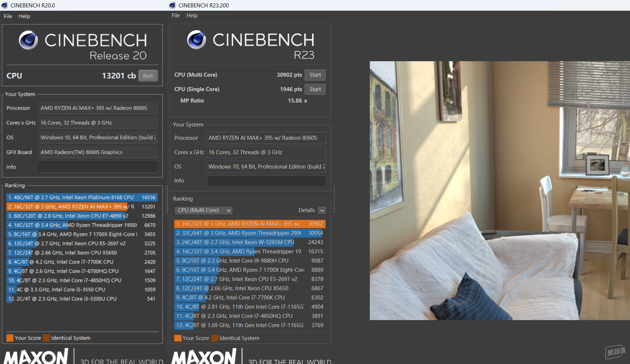Click the R20 Processor field
The height and width of the screenshot is (364, 630).
tap(98, 108)
